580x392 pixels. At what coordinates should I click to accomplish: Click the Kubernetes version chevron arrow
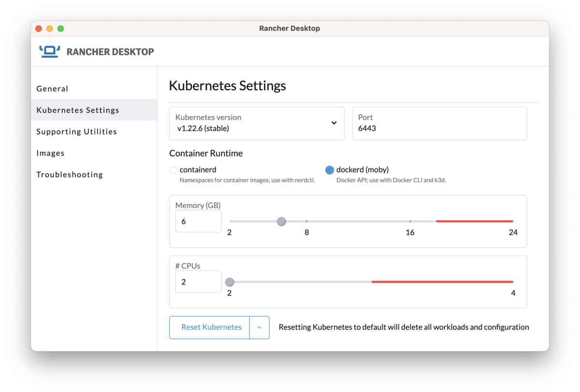[x=334, y=123]
